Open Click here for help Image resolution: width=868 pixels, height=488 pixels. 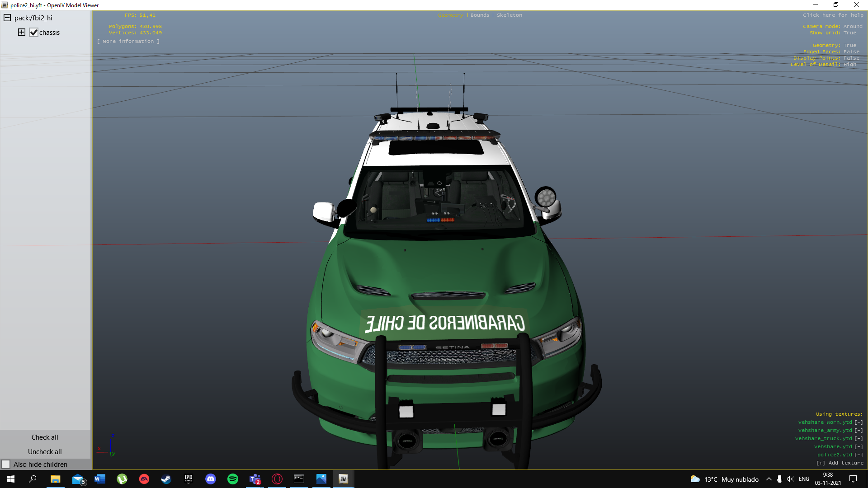[x=833, y=15]
